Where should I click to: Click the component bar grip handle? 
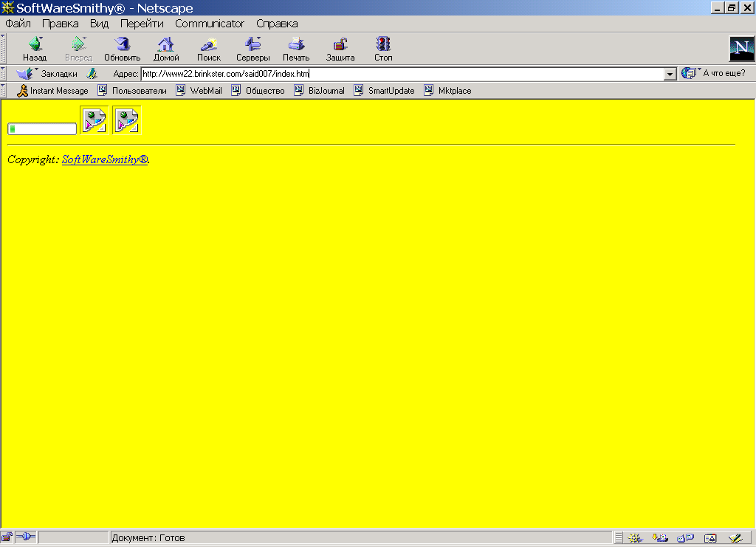pos(619,538)
